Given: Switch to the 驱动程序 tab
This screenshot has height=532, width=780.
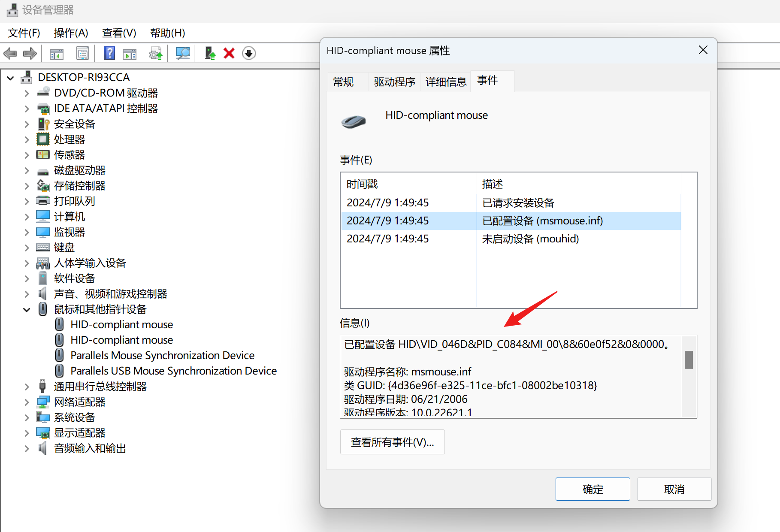Looking at the screenshot, I should pyautogui.click(x=394, y=82).
